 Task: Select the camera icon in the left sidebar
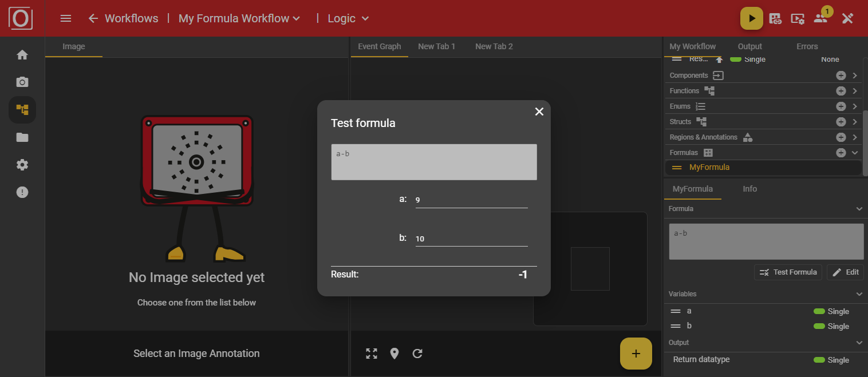click(x=22, y=82)
